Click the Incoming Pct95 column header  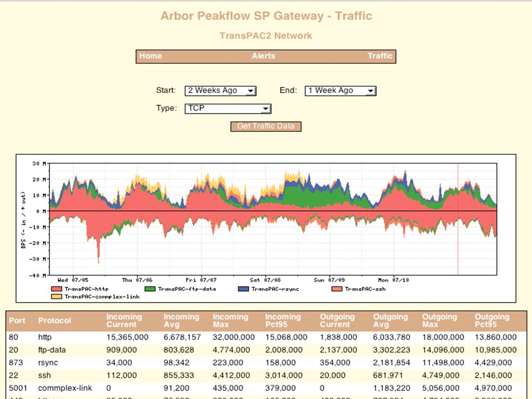(283, 321)
